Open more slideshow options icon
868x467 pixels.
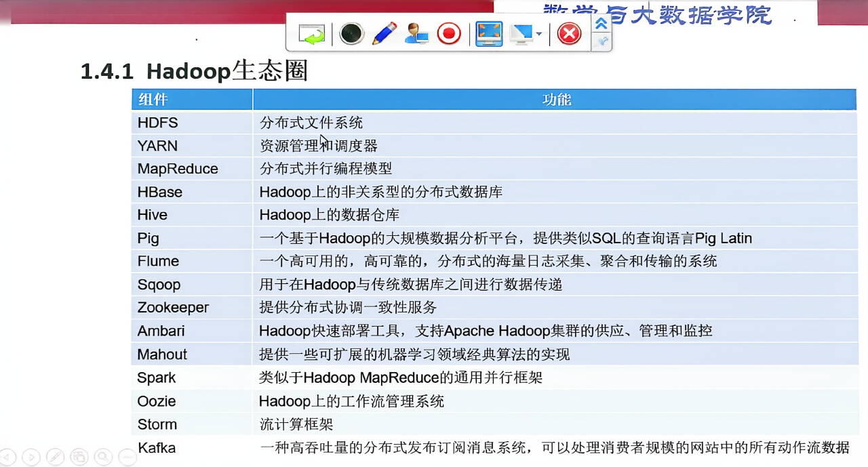127,457
